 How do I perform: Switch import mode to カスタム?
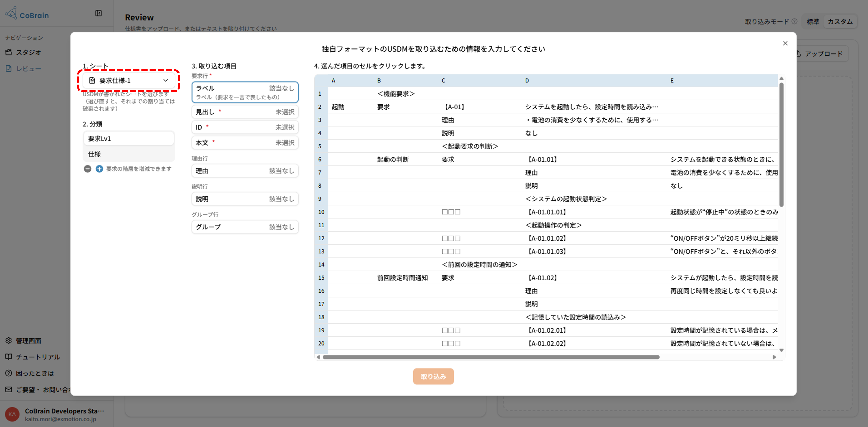click(x=840, y=21)
